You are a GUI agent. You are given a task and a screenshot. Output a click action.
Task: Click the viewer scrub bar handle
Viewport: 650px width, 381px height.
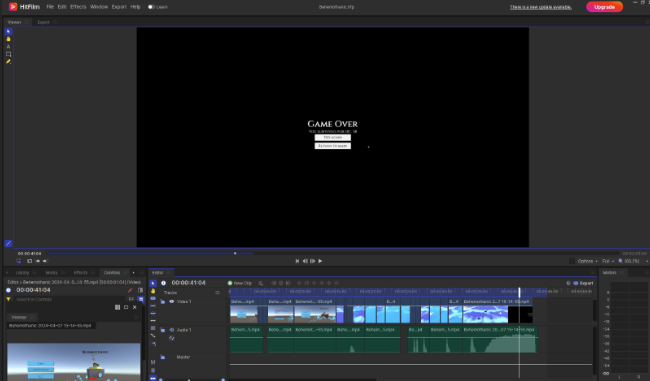235,253
